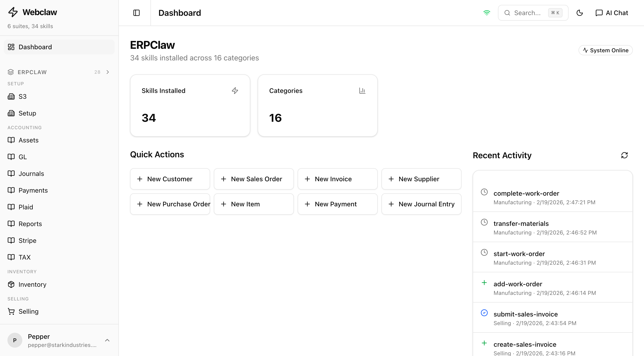
Task: Click clock icon beside complete-work-order
Action: click(484, 192)
